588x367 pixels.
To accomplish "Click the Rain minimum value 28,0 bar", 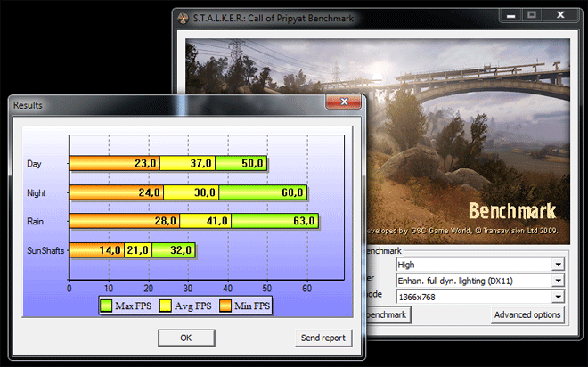I will click(x=125, y=221).
